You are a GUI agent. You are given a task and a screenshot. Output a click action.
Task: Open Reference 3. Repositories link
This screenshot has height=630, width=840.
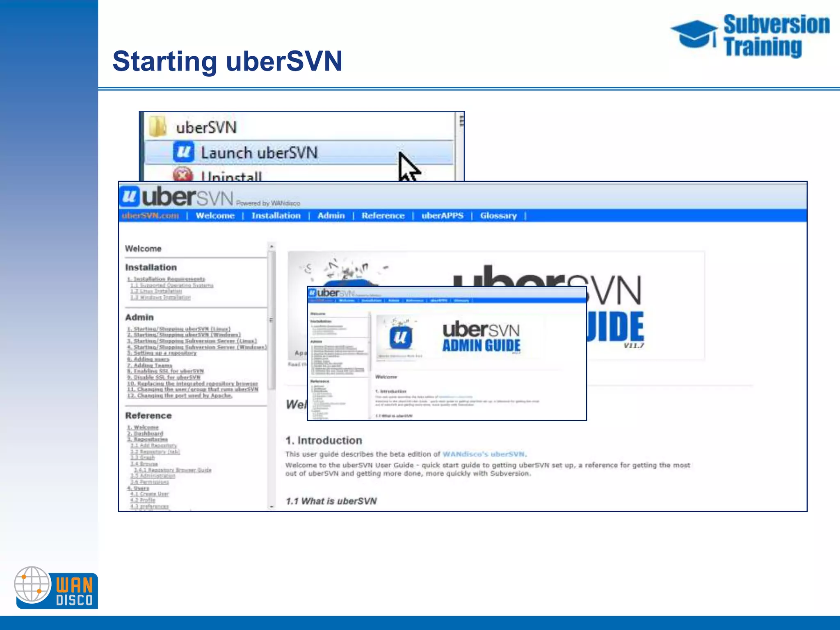point(147,439)
